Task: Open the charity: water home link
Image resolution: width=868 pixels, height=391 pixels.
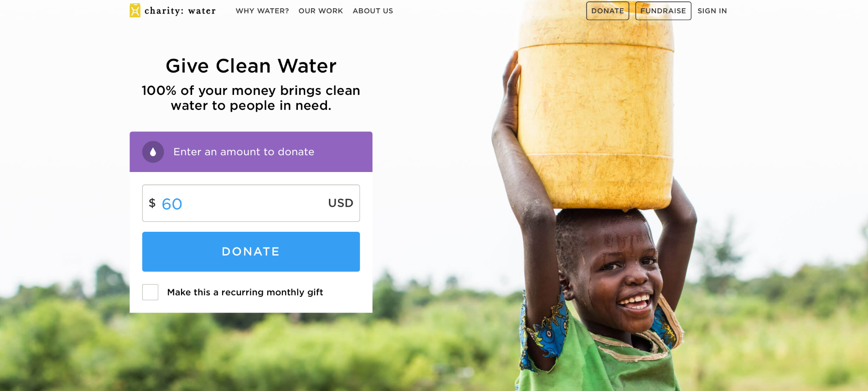Action: [173, 10]
